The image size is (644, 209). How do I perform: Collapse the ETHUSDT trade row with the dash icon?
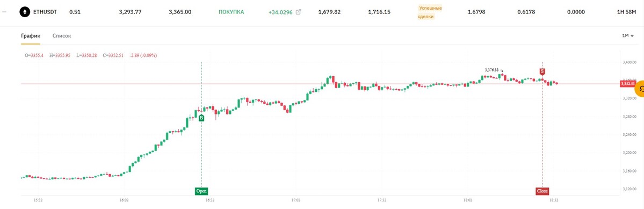[x=4, y=12]
